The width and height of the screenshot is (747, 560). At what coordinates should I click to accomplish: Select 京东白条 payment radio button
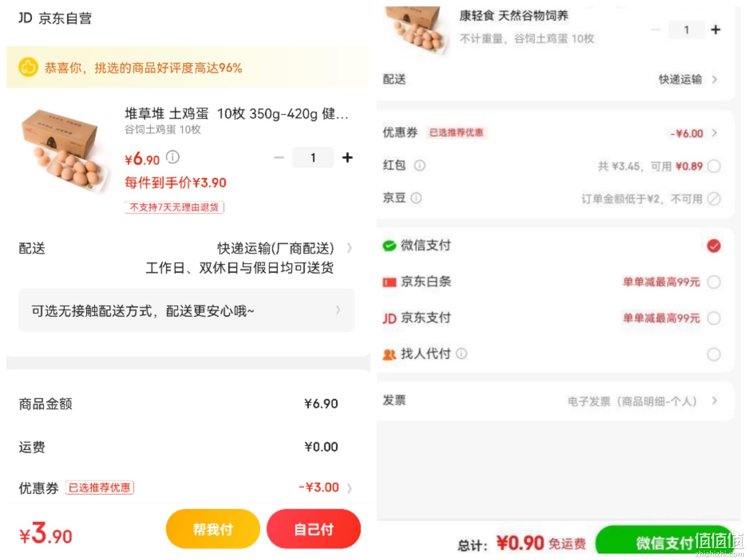coord(714,282)
